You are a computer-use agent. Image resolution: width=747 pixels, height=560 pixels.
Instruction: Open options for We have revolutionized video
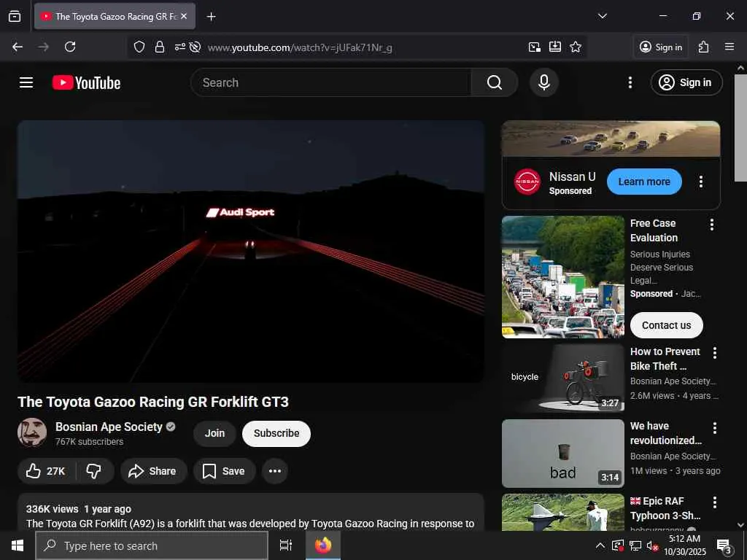click(x=715, y=427)
